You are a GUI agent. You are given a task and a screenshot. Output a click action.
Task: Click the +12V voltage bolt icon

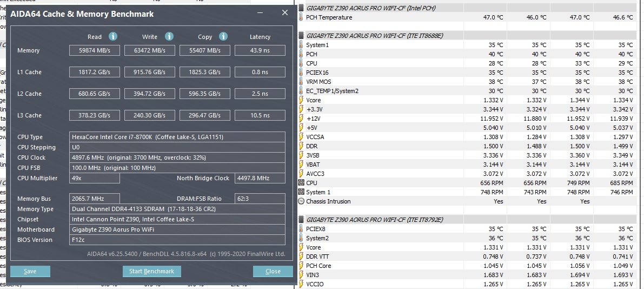pyautogui.click(x=301, y=119)
